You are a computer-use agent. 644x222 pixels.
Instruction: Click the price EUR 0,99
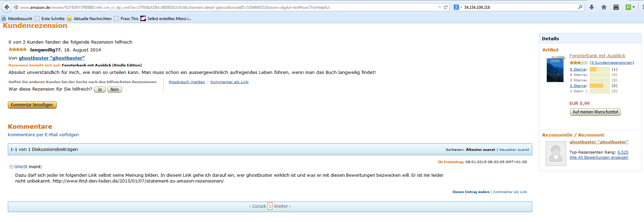coord(579,104)
